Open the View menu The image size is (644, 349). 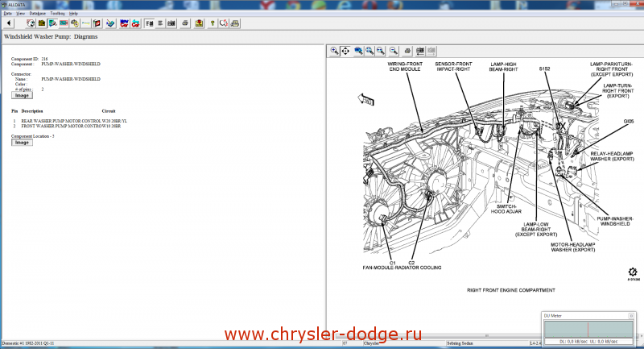20,14
